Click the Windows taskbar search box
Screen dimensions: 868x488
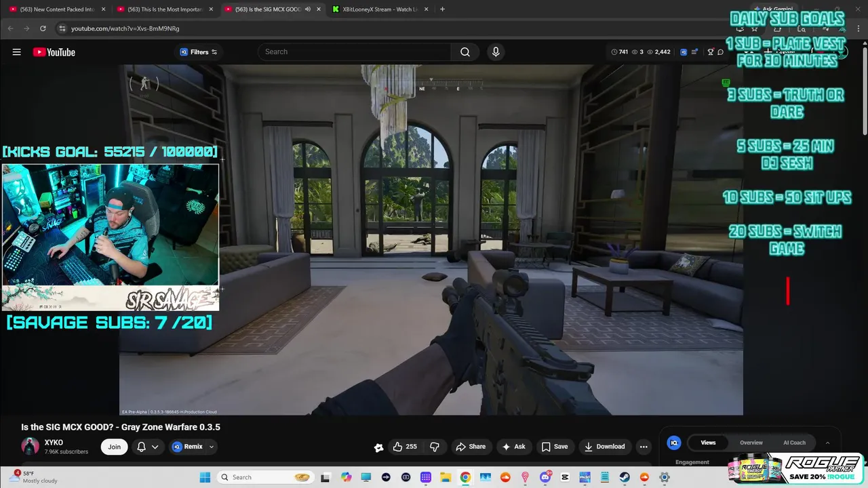[x=267, y=477]
